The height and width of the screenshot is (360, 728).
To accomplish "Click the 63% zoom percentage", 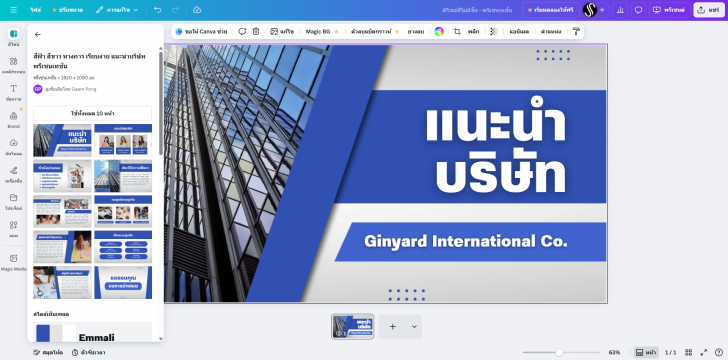I will (x=614, y=353).
